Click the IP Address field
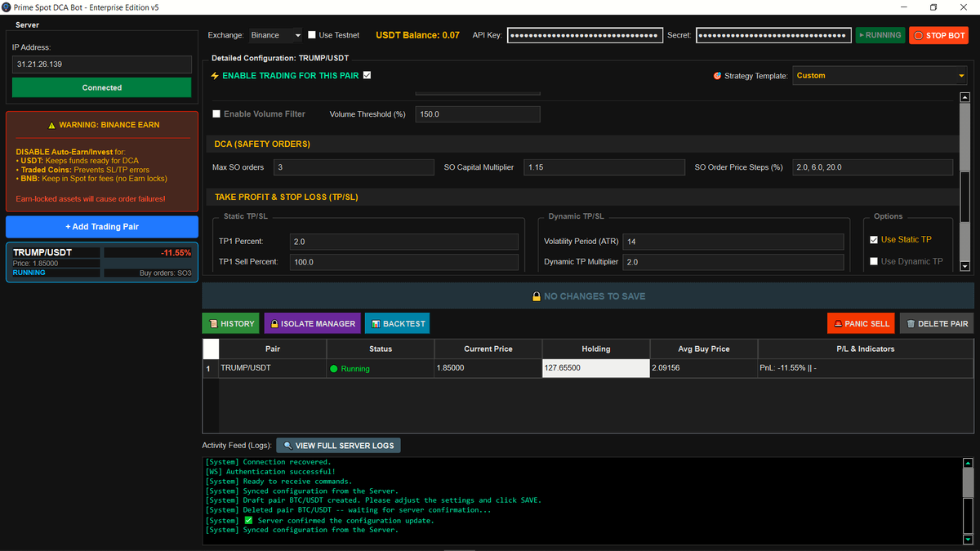 [x=102, y=64]
